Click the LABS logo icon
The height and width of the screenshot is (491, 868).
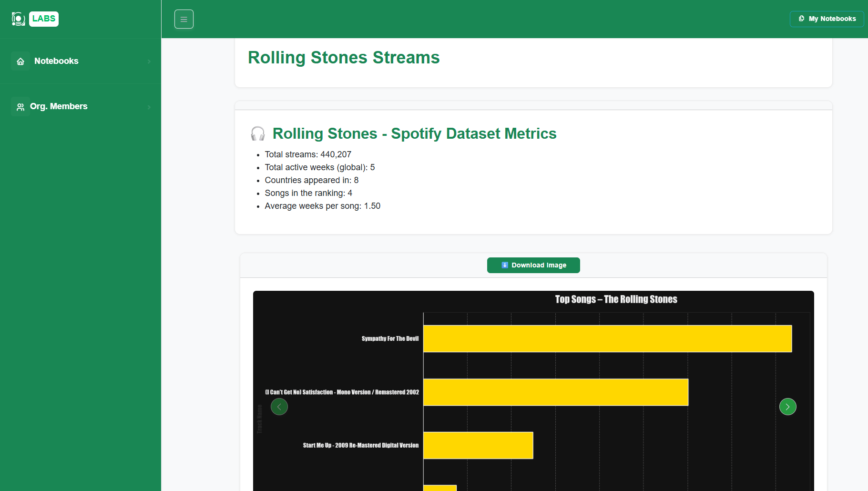pyautogui.click(x=18, y=19)
